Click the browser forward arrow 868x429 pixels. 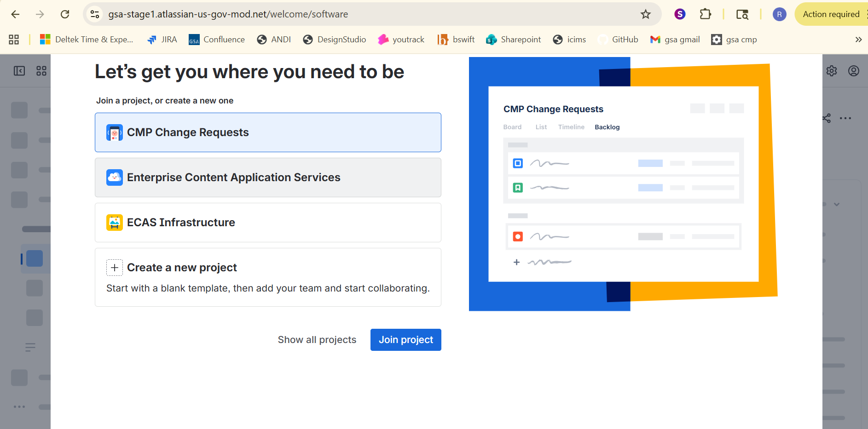click(x=40, y=14)
